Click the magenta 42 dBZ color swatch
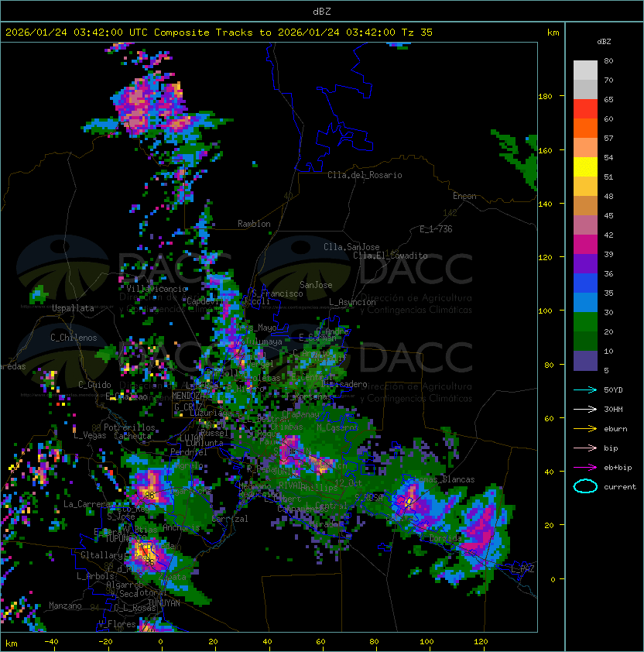The height and width of the screenshot is (652, 644). pos(585,245)
